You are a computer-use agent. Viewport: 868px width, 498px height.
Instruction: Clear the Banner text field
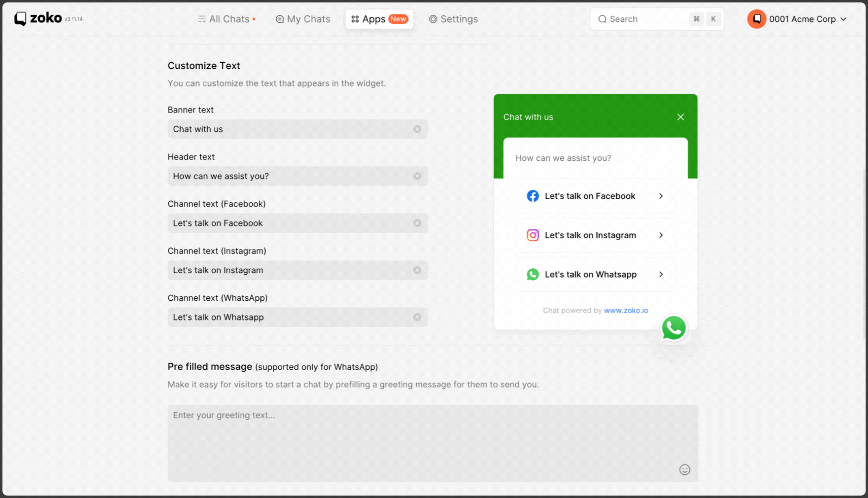pos(417,129)
